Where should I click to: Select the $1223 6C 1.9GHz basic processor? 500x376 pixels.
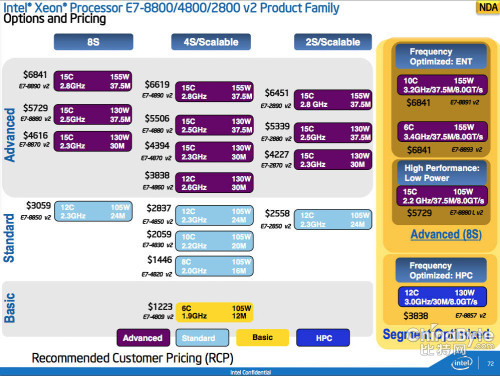(214, 312)
